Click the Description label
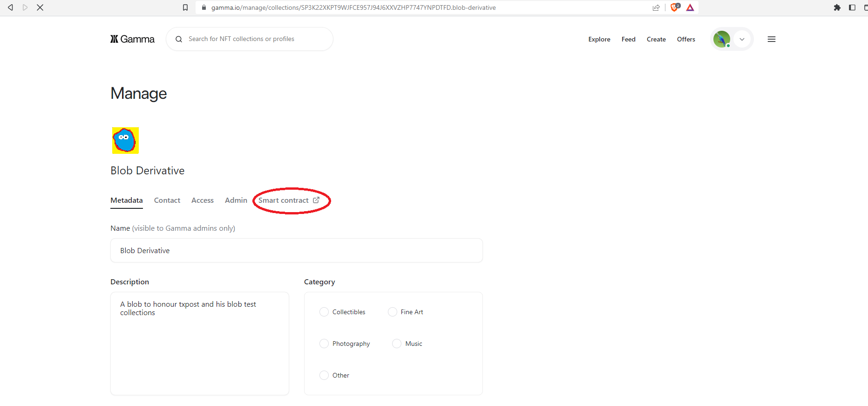Screen dimensions: 868x406 pyautogui.click(x=130, y=282)
